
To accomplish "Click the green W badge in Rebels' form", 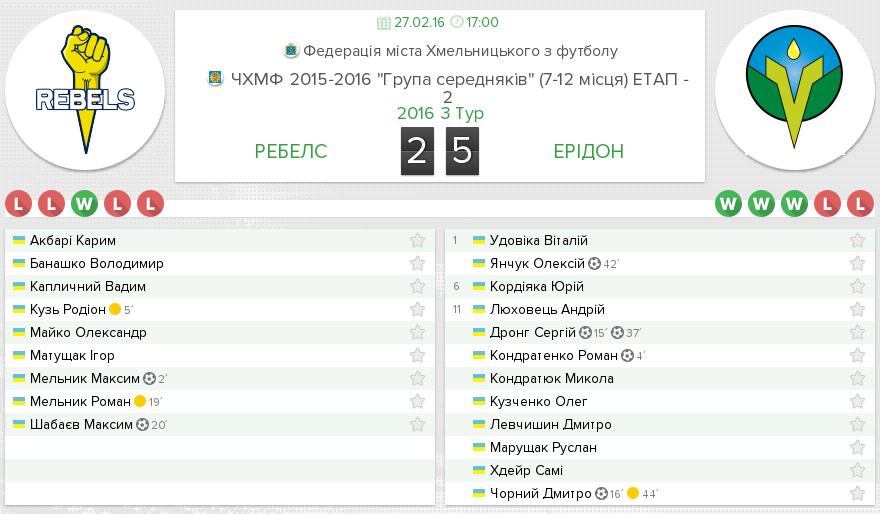I will tap(84, 204).
